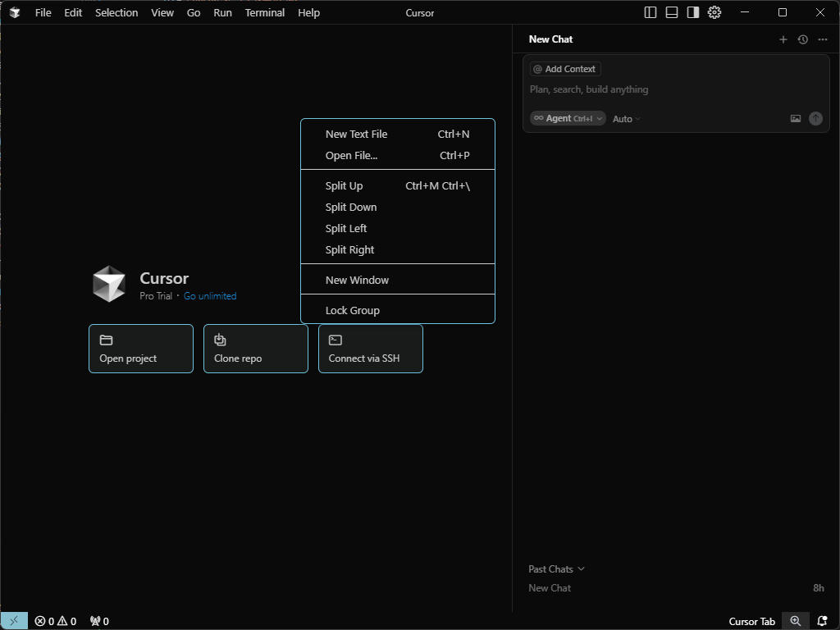Open the Agent mode dropdown
840x630 pixels.
point(568,119)
